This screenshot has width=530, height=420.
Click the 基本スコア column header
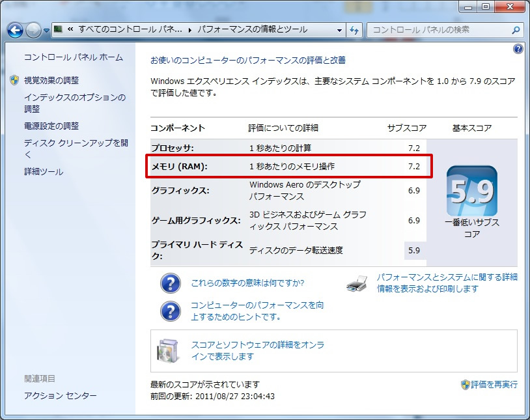[472, 128]
